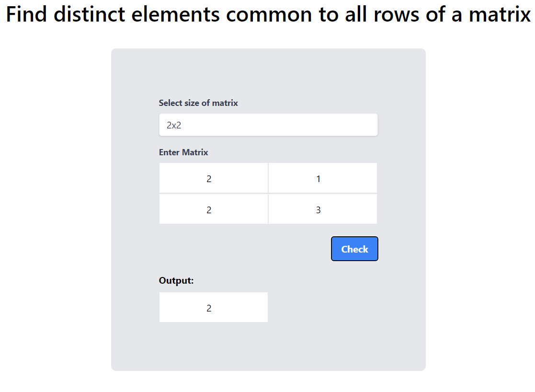Click the word 'matrix' in the page title
Screen dimensions: 535x392
click(x=500, y=14)
